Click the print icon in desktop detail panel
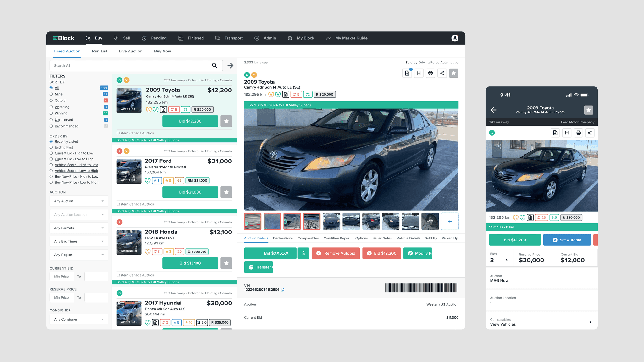The width and height of the screenshot is (644, 362). click(430, 73)
